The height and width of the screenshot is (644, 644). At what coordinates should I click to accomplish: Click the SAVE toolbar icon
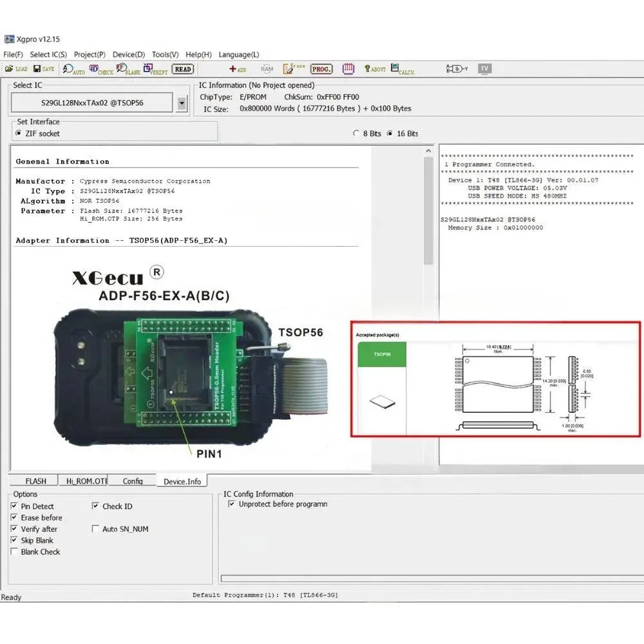coord(44,69)
